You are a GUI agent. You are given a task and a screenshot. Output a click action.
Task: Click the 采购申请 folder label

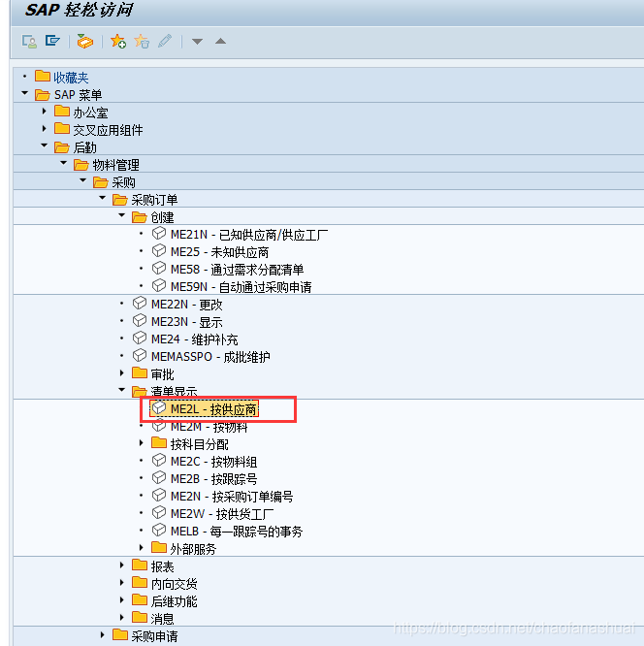tap(154, 636)
